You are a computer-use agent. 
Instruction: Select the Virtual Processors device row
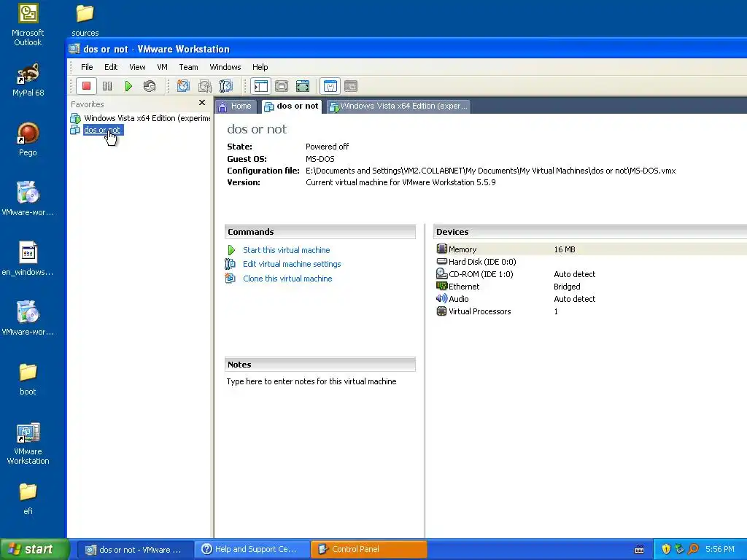[x=591, y=311]
